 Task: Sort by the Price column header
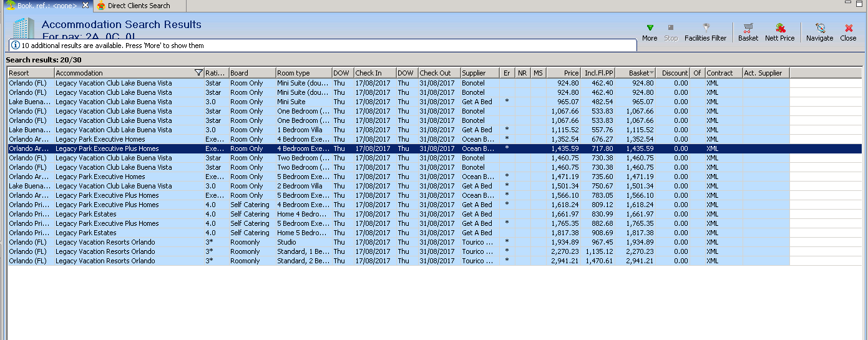tap(563, 73)
